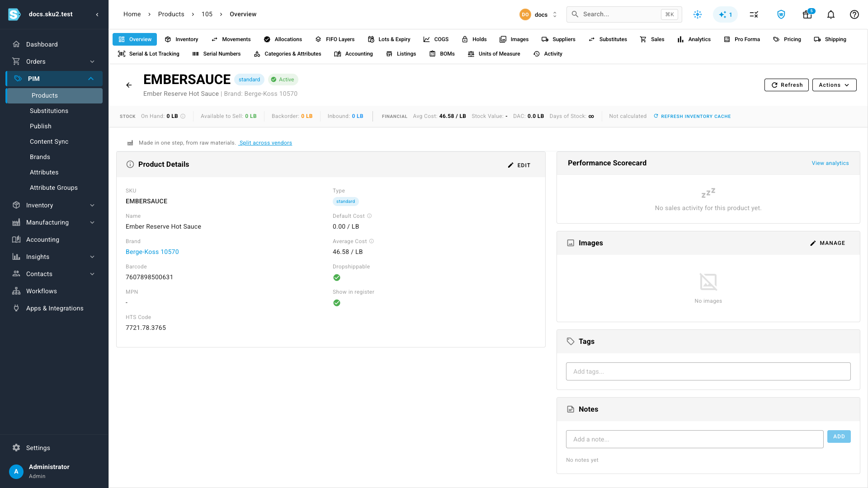Expand the Inventory sidebar section
The image size is (868, 488).
[54, 205]
